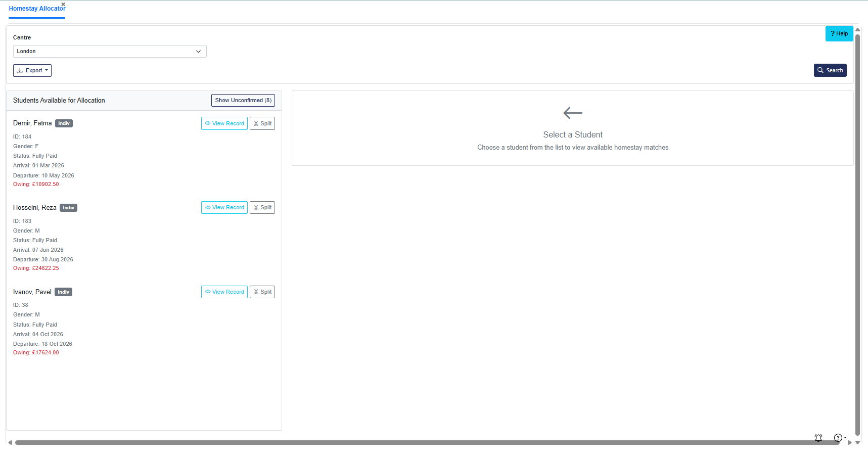The height and width of the screenshot is (459, 868).
Task: Open the Export dropdown menu
Action: (32, 70)
